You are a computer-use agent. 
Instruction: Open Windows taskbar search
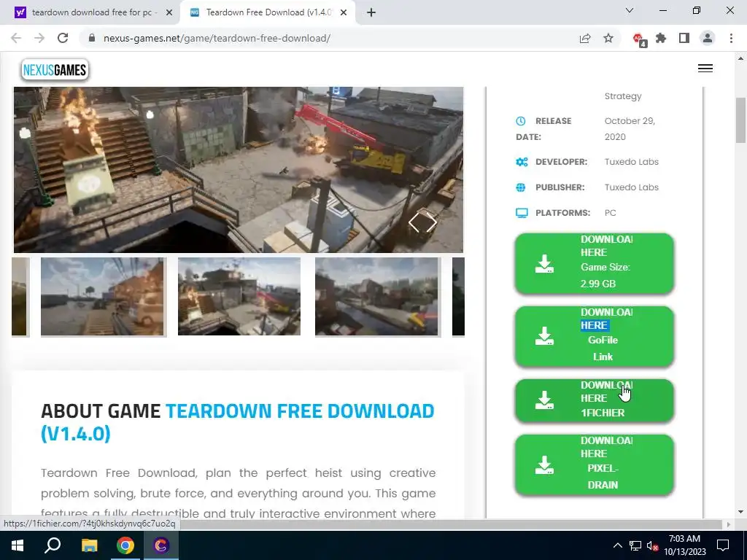[53, 545]
